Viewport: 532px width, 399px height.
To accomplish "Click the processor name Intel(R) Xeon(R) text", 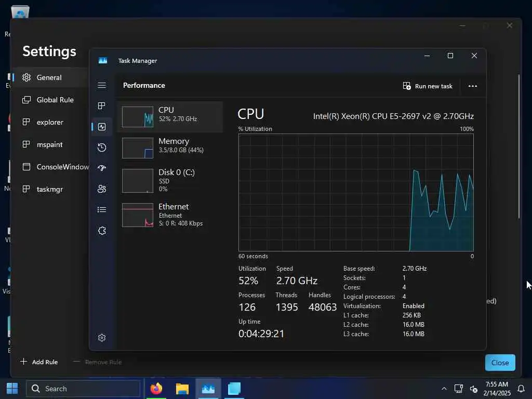I will pos(393,116).
